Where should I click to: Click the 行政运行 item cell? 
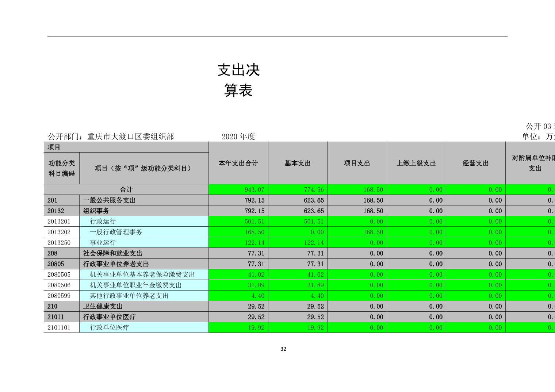tap(103, 222)
